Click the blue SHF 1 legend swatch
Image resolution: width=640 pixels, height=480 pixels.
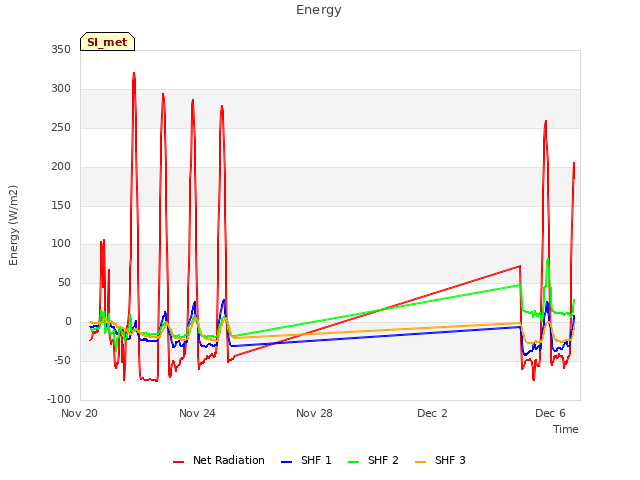[x=287, y=462]
